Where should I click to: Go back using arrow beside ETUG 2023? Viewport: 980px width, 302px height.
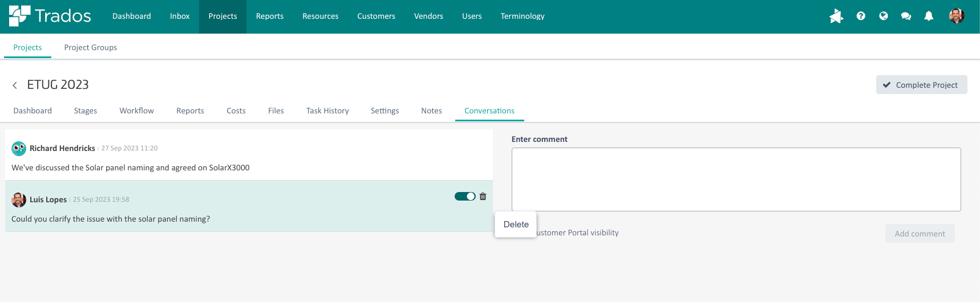click(x=15, y=85)
